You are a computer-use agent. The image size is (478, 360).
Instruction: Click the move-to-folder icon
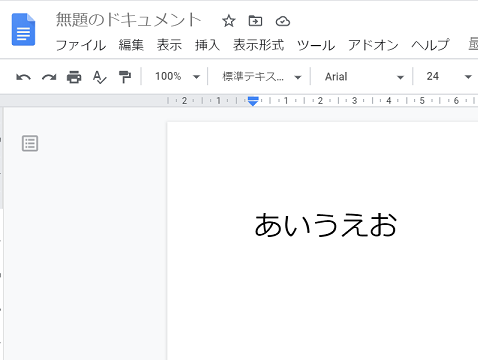(255, 21)
